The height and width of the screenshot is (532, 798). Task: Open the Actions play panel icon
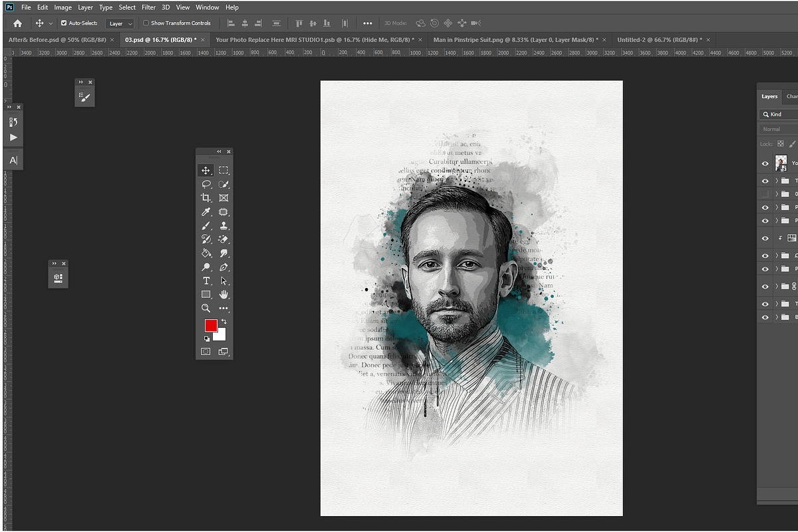[13, 138]
